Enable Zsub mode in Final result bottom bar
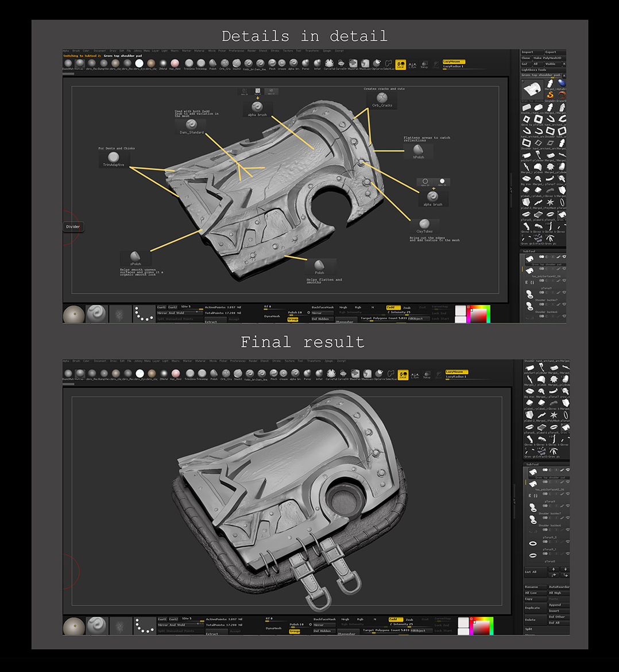 409,619
